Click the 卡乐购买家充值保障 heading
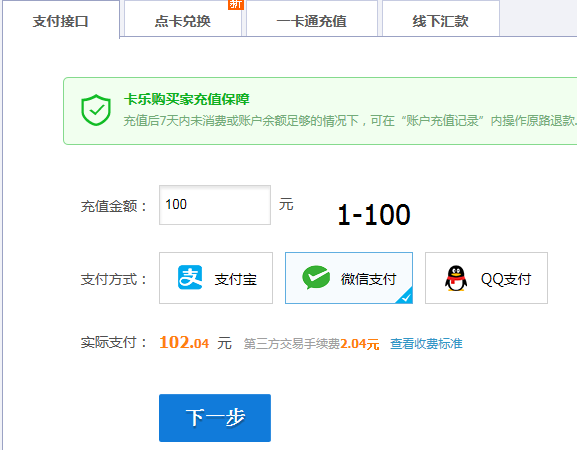This screenshot has height=450, width=577. (x=187, y=99)
